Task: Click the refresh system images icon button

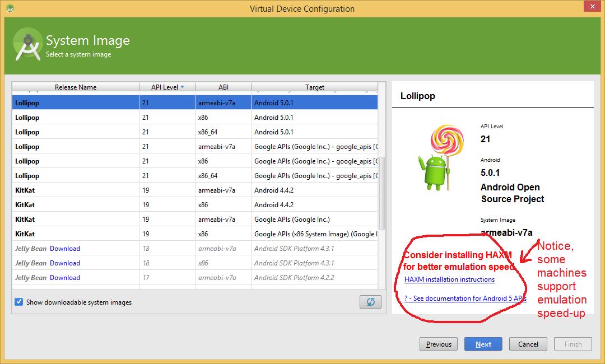Action: 370,302
